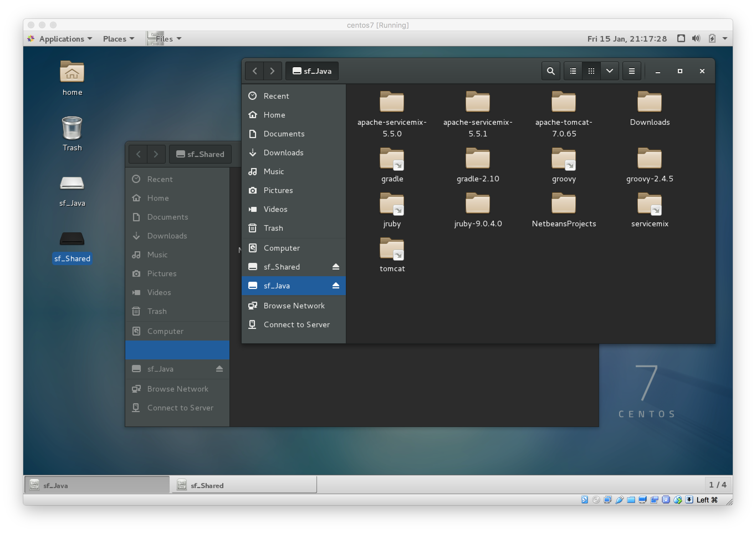Select Downloads folder in file pane
This screenshot has width=756, height=533.
(x=649, y=108)
